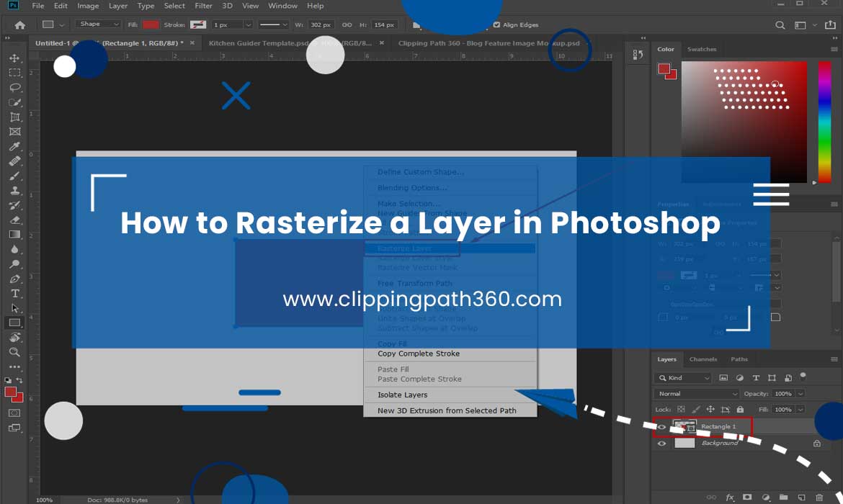Select the Zoom tool
Image resolution: width=843 pixels, height=504 pixels.
click(x=14, y=352)
